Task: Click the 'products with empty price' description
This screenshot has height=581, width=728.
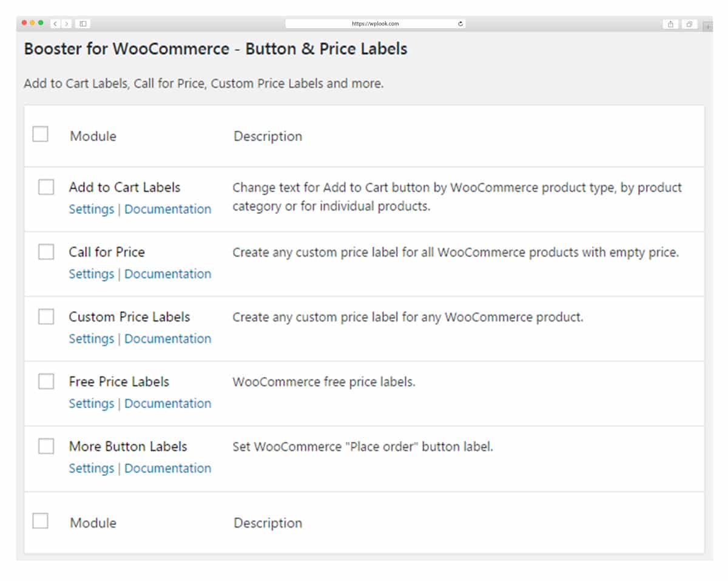Action: click(x=456, y=252)
